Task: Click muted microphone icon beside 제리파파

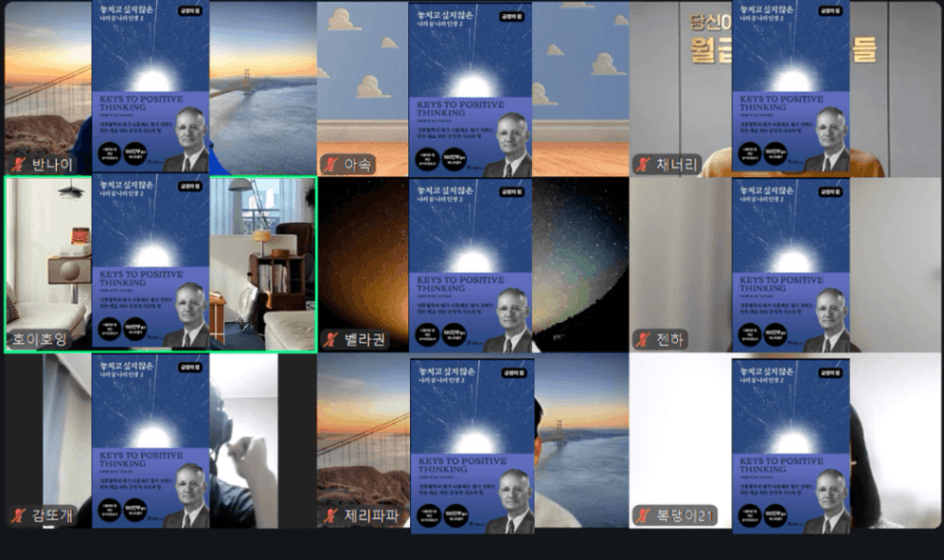Action: pyautogui.click(x=331, y=515)
